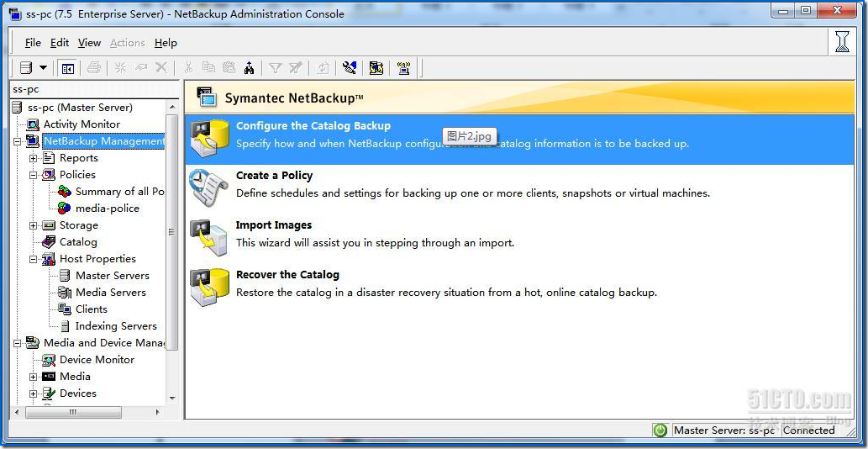Click the Reports document icon in the tree
Screen dimensions: 868x449
50,158
